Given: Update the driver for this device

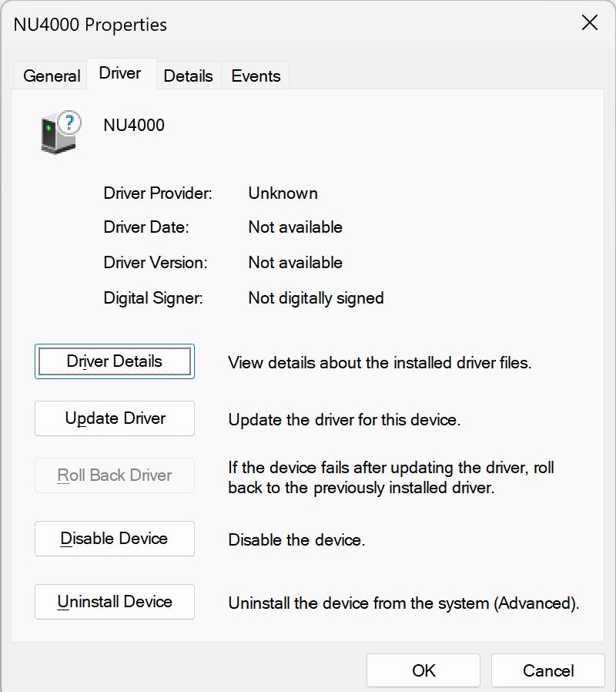Looking at the screenshot, I should (x=114, y=418).
